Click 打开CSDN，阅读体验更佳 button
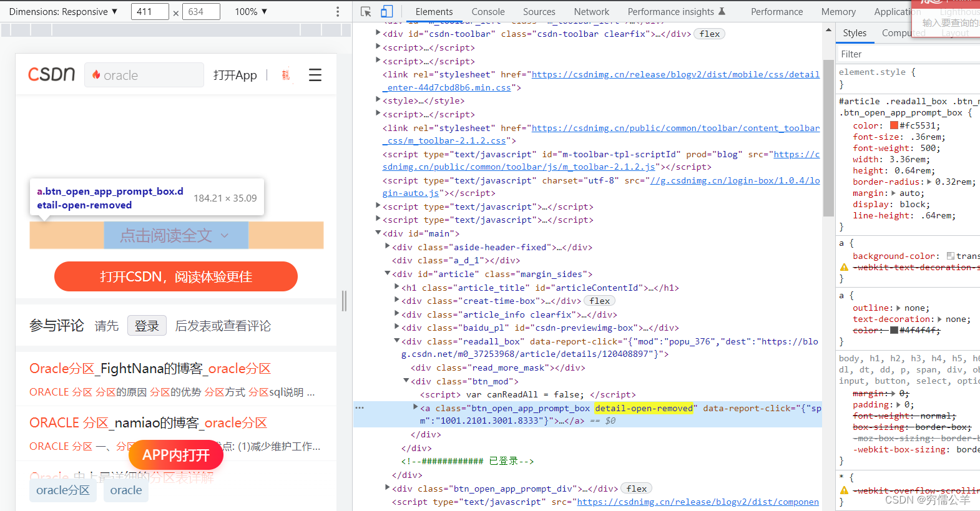Viewport: 980px width, 511px height. tap(176, 276)
